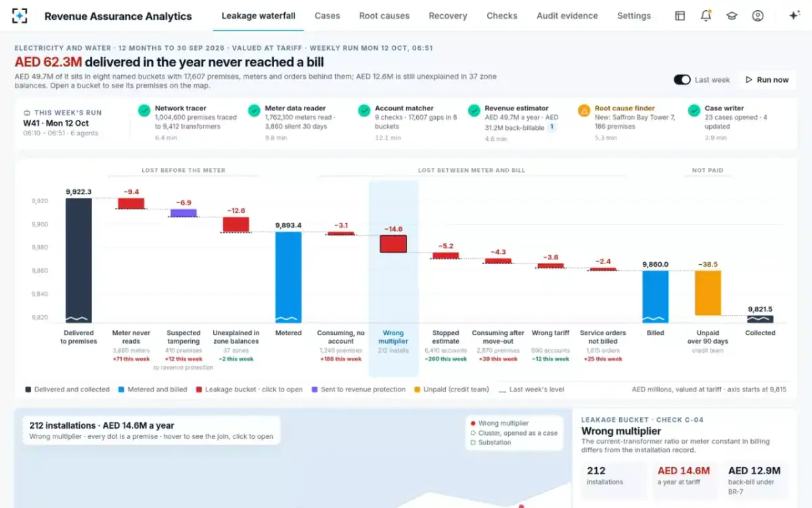
Task: Click the graduation cap learning icon
Action: click(x=731, y=16)
